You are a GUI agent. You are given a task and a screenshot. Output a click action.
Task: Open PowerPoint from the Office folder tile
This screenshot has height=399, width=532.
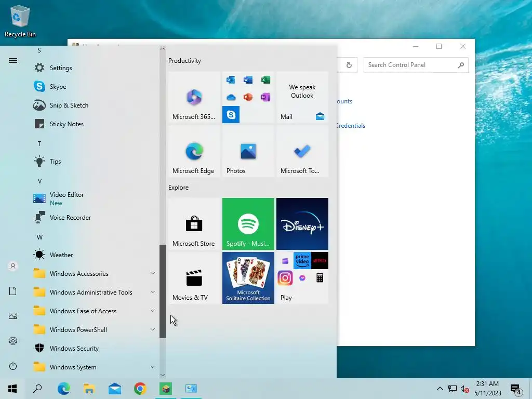pyautogui.click(x=248, y=97)
